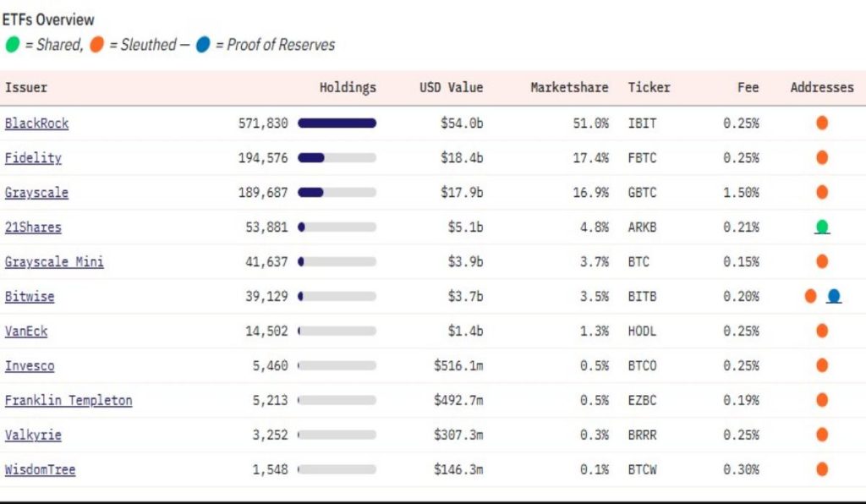
Task: Click BlackRock's holdings progress bar
Action: (x=337, y=123)
